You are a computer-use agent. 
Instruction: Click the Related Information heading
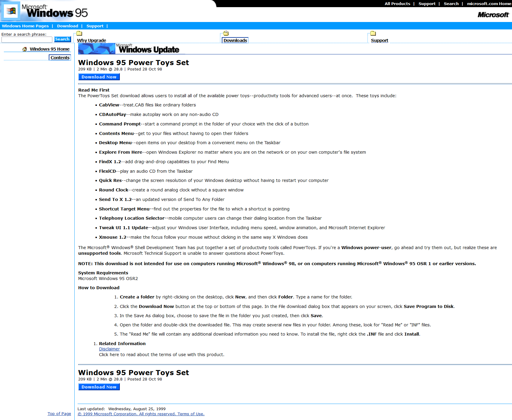122,344
